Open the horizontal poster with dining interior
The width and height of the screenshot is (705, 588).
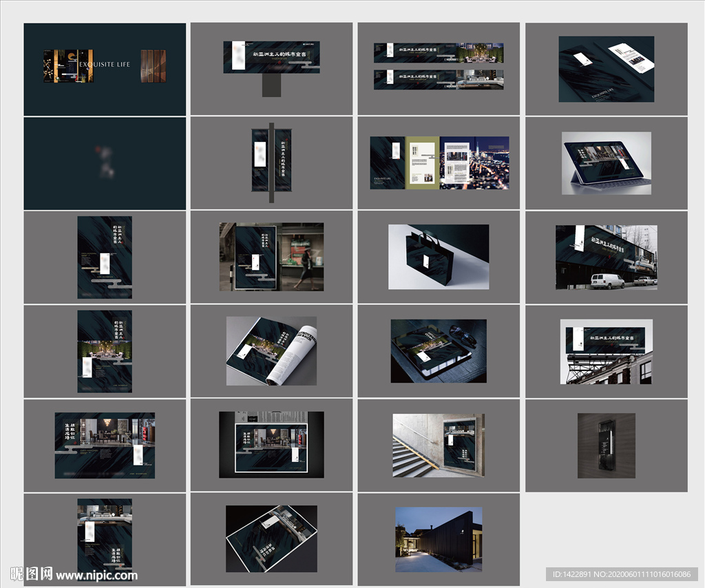[105, 445]
